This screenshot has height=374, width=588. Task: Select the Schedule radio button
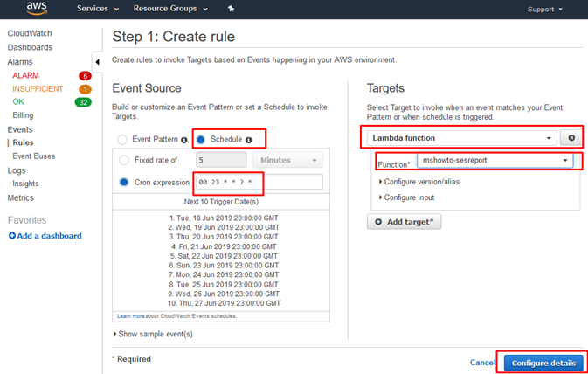[201, 140]
